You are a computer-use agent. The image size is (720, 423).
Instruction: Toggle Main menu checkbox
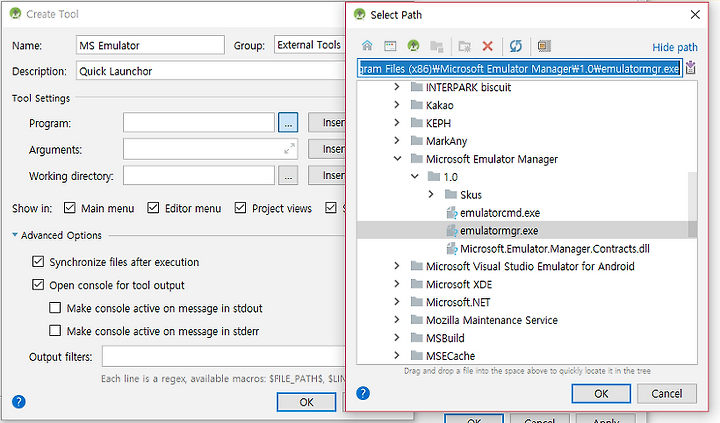70,208
